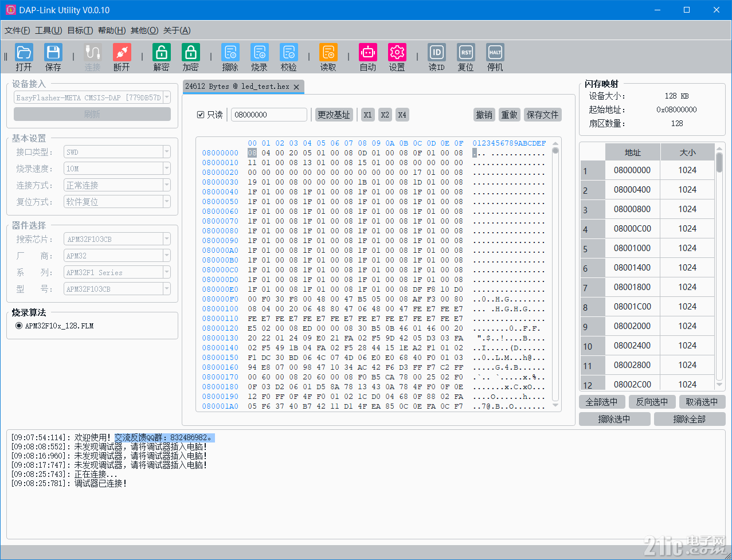Expand the 接口类型 SWD dropdown
732x560 pixels.
point(117,152)
